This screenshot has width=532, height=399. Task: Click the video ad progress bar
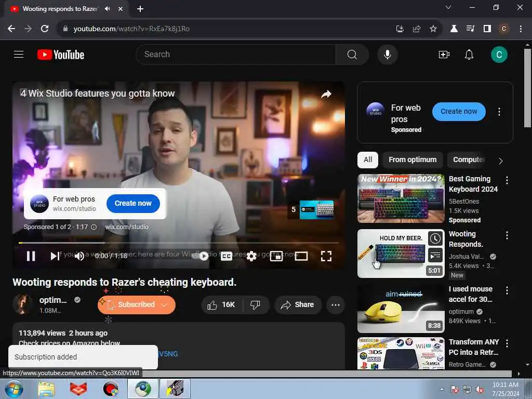(179, 243)
